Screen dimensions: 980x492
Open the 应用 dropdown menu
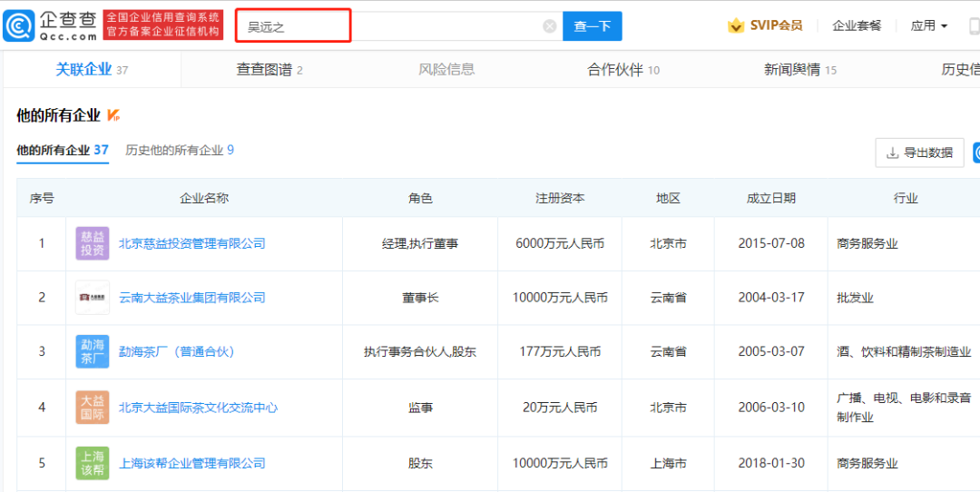pyautogui.click(x=929, y=26)
